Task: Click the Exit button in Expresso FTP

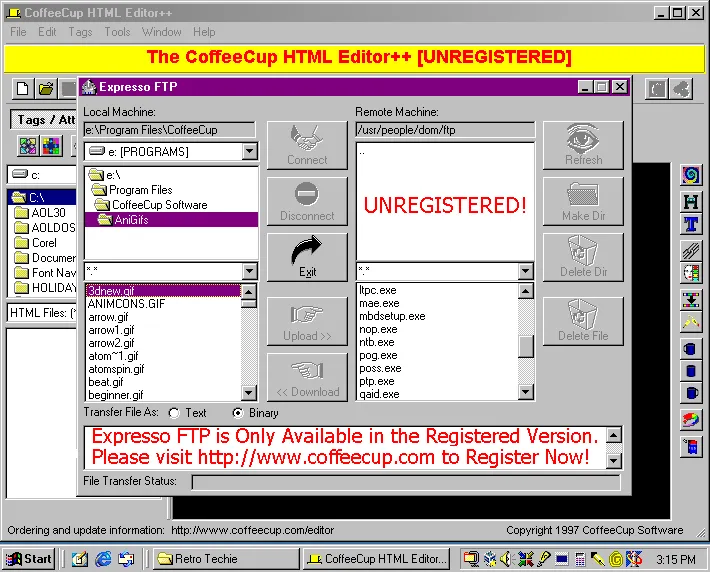Action: click(307, 258)
